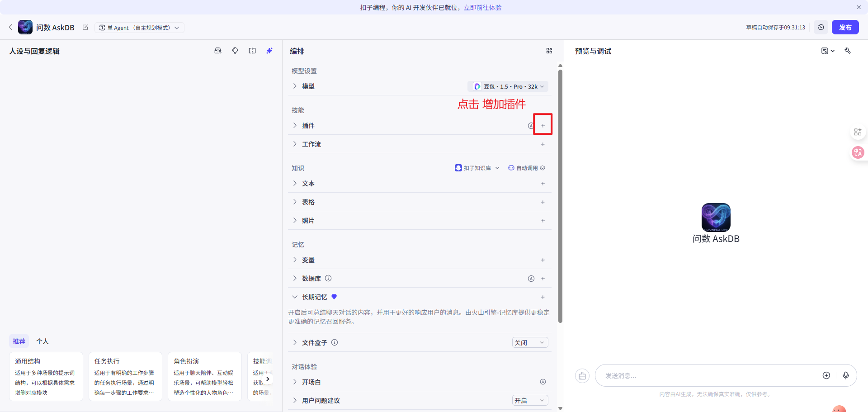Expand the 数据库 section
868x412 pixels.
pyautogui.click(x=295, y=278)
